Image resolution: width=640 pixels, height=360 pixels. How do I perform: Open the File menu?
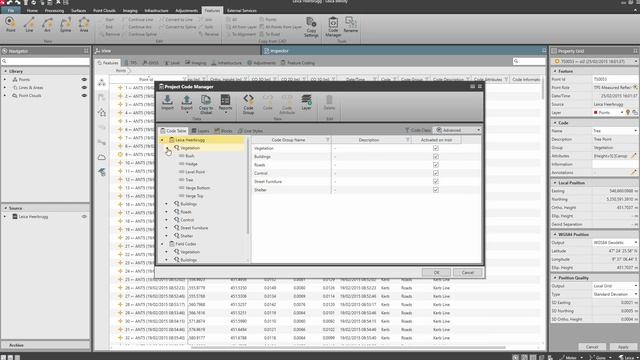pos(11,11)
